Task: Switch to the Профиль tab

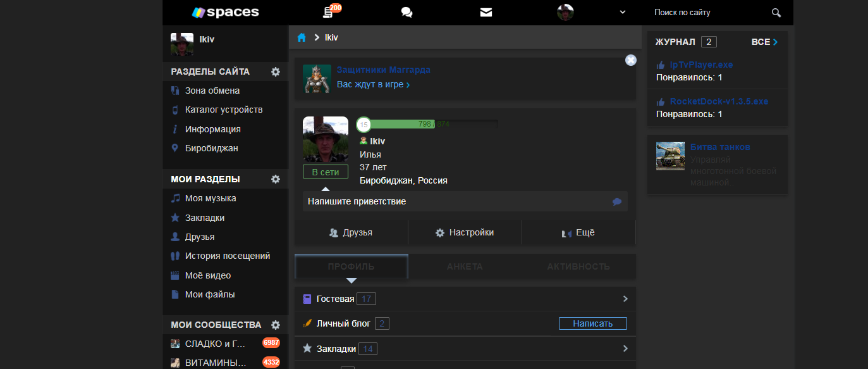Action: coord(351,266)
